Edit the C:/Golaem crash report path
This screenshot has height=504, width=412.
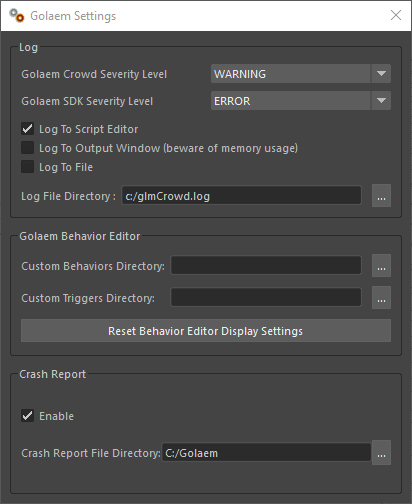tap(266, 453)
